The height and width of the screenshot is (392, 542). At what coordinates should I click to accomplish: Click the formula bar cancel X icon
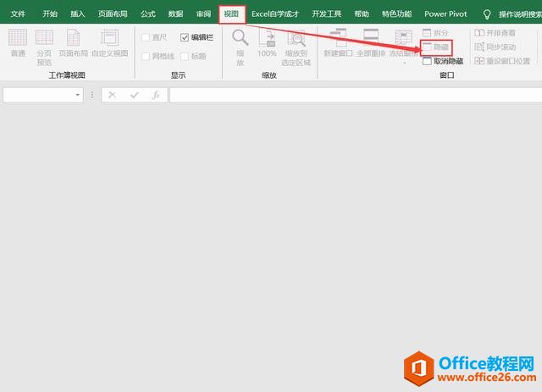(x=112, y=95)
